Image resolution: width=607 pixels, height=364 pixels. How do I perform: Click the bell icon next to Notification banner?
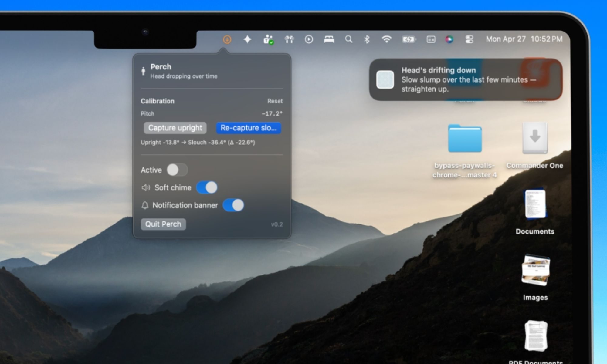pos(145,205)
